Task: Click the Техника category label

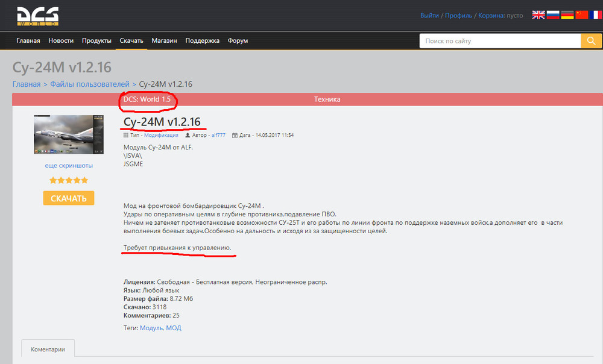Action: (x=327, y=99)
